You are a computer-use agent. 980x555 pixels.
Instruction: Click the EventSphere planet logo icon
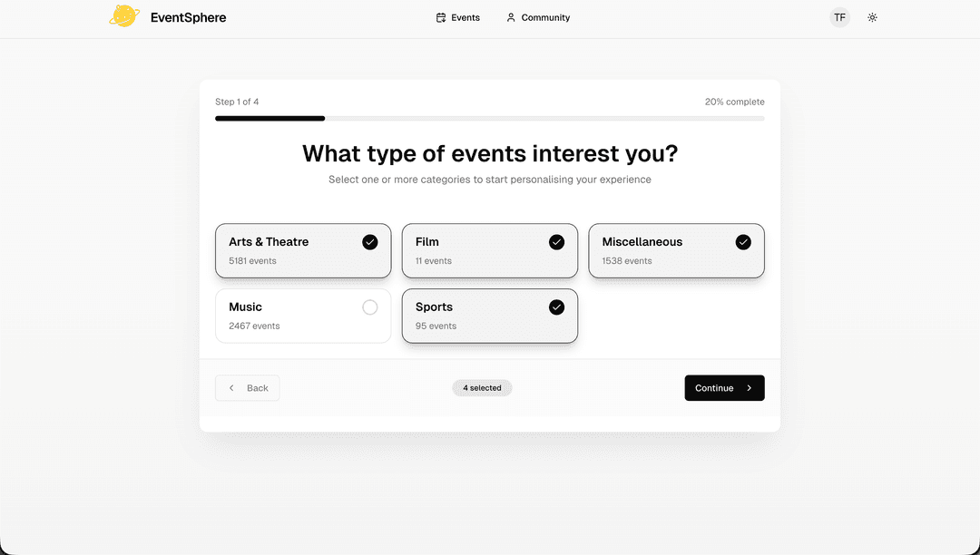point(124,15)
